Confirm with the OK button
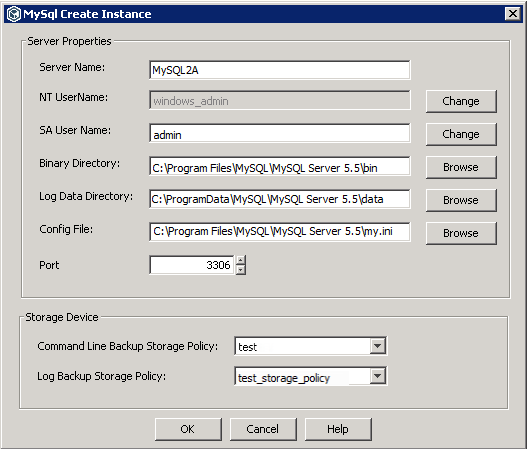 click(188, 429)
